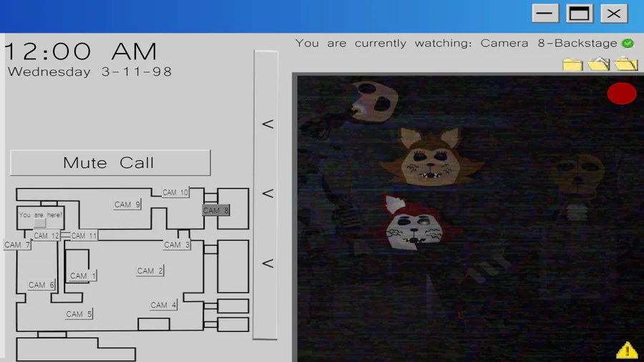Select CAM 3 on the map
Image resolution: width=644 pixels, height=362 pixels.
tap(177, 245)
